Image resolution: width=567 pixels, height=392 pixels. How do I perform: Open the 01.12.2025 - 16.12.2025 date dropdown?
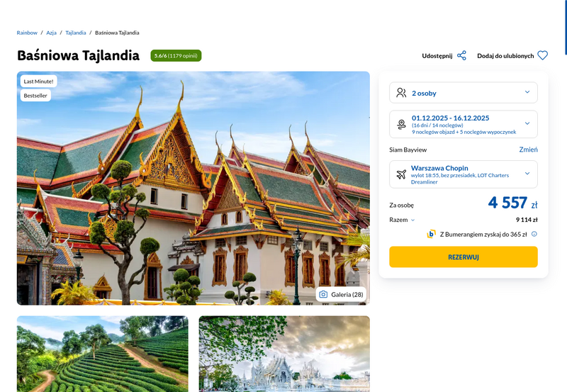pos(464,124)
